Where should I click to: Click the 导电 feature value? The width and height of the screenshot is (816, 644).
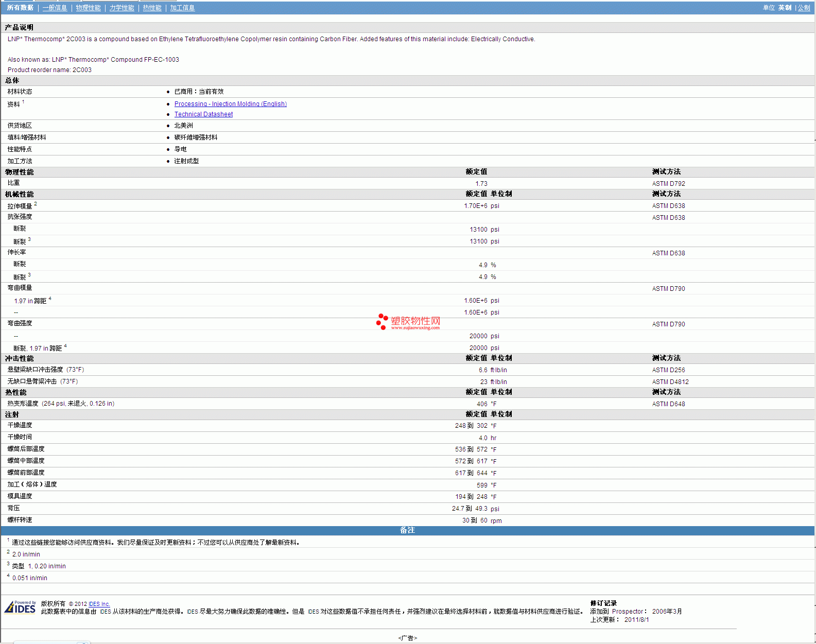180,149
